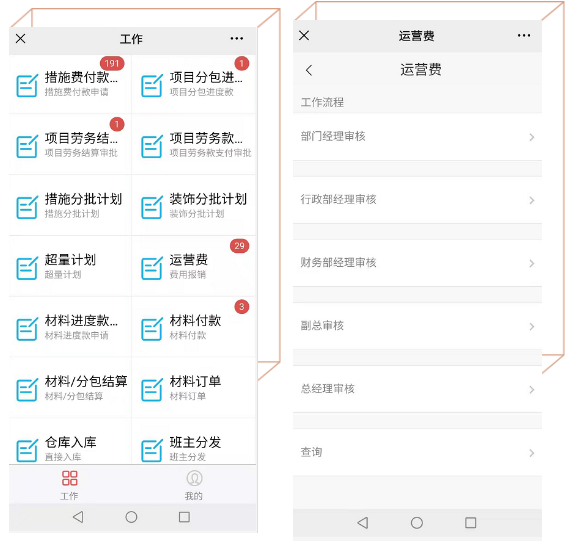
Task: Tap the 材料订单 icon
Action: pos(152,390)
